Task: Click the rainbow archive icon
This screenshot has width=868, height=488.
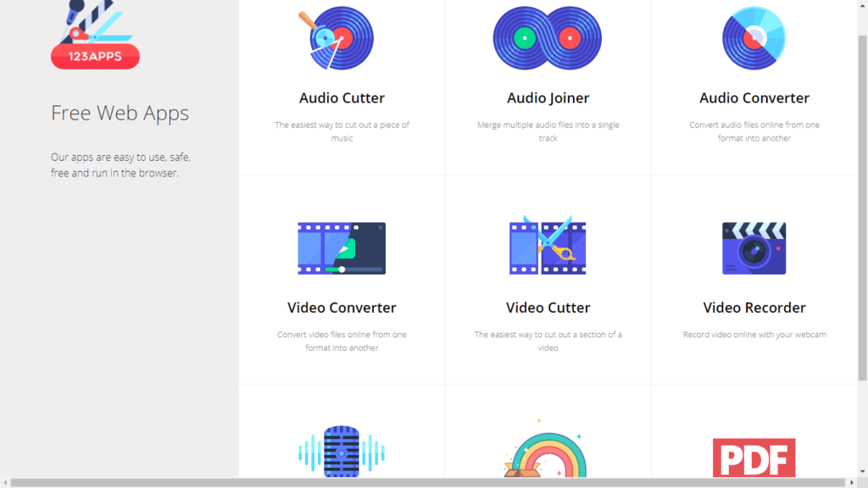Action: 547,448
